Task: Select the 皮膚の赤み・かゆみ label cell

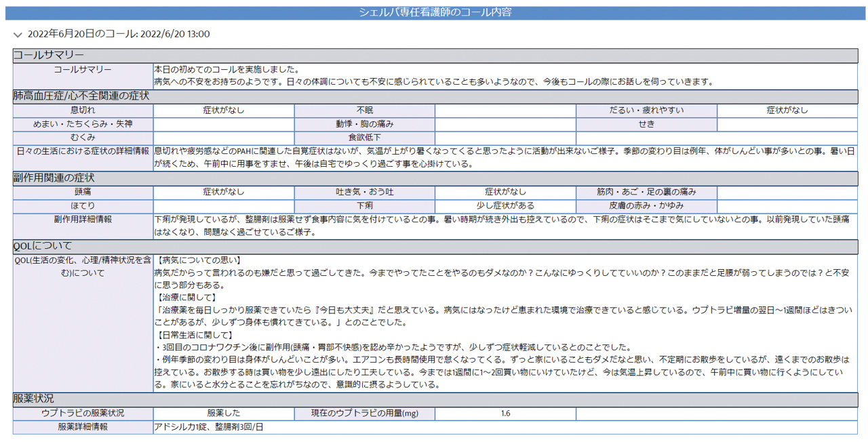Action: (x=646, y=205)
